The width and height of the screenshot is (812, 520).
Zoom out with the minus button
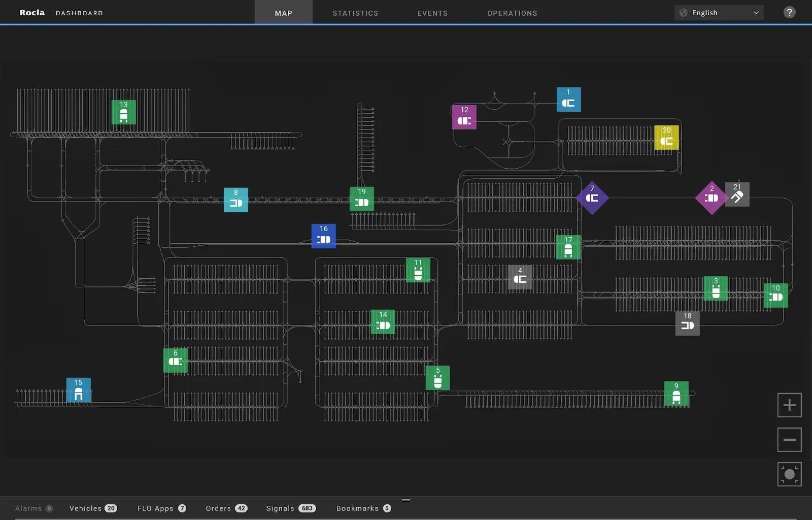(790, 440)
